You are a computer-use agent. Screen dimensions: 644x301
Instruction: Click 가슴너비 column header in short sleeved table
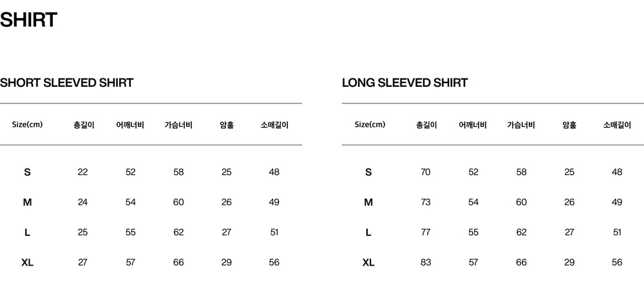click(178, 125)
